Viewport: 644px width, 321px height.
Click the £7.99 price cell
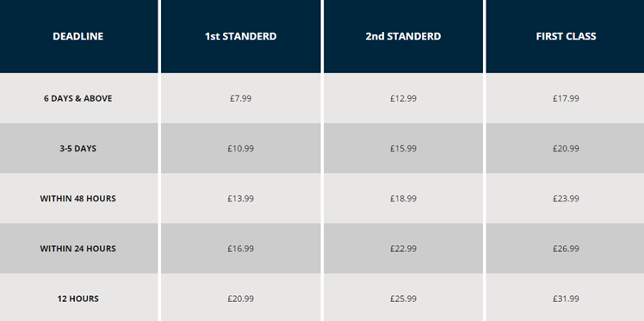pos(241,98)
